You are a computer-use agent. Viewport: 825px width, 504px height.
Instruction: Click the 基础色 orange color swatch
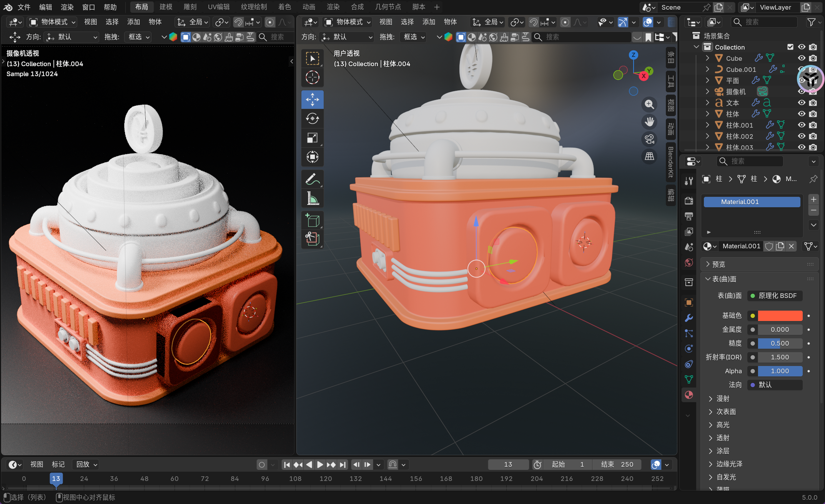click(780, 316)
